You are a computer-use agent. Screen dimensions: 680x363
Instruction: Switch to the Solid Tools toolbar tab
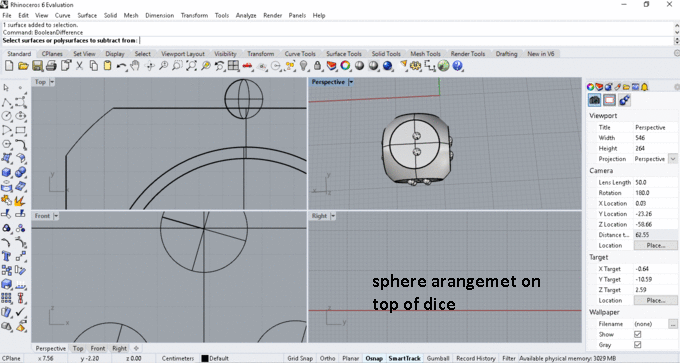coord(386,54)
